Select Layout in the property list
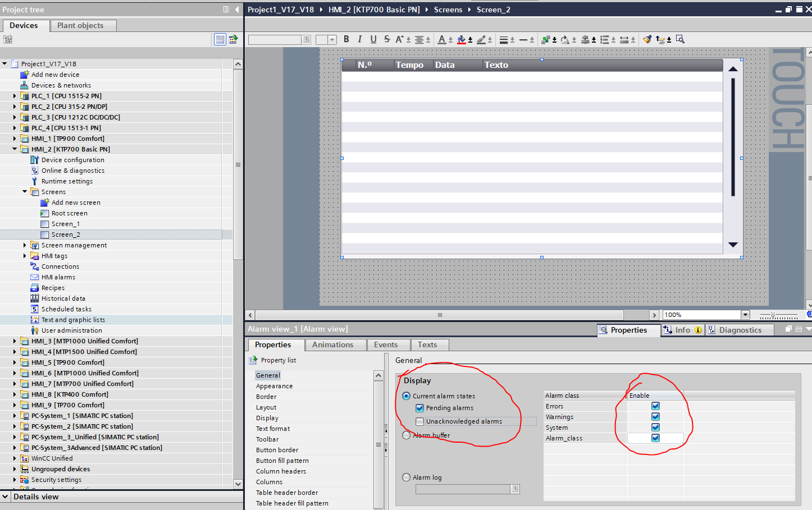Viewport: 812px width, 510px height. point(266,407)
